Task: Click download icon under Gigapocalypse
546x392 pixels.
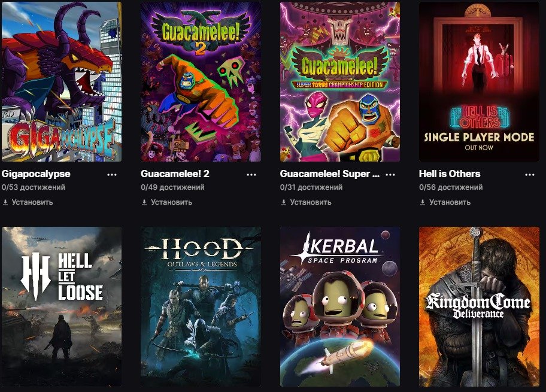Action: (5, 202)
